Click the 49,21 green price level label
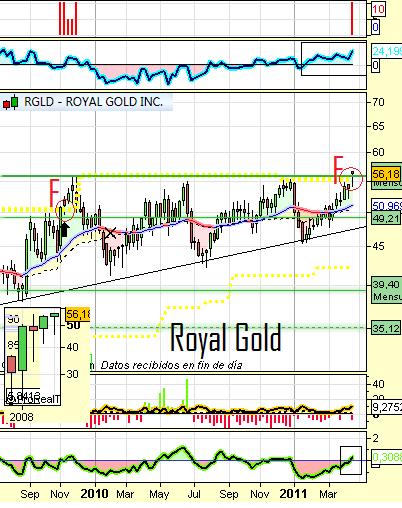Screen dimensions: 402x508 click(386, 219)
